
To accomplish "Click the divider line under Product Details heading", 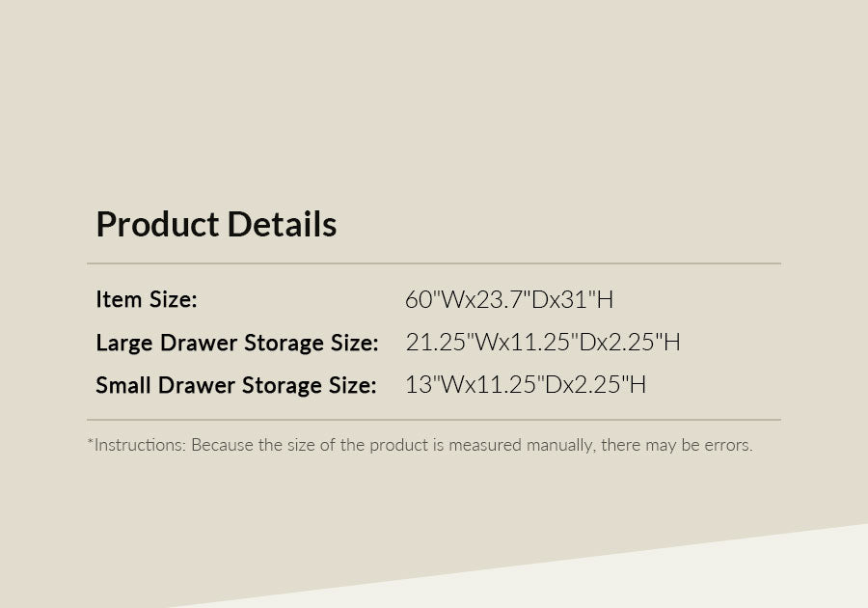I will point(434,263).
